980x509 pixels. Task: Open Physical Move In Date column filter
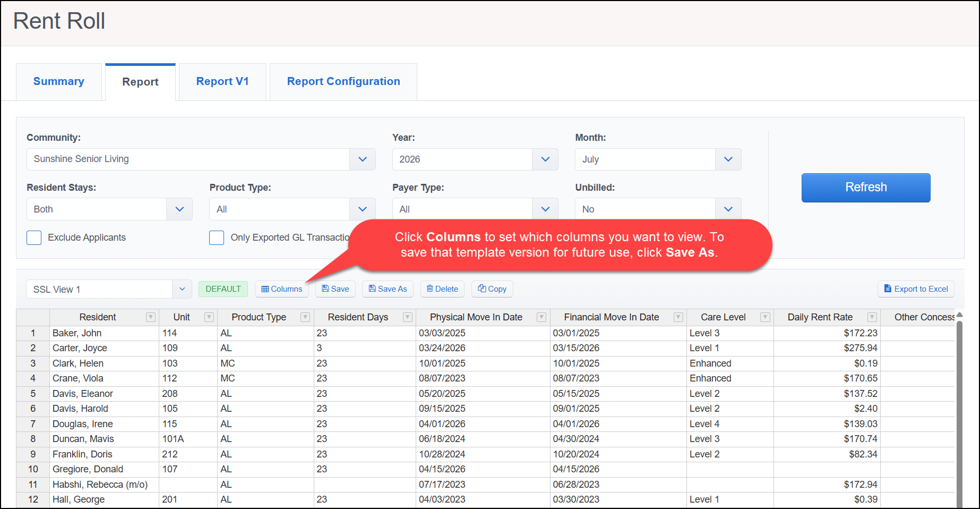[541, 317]
